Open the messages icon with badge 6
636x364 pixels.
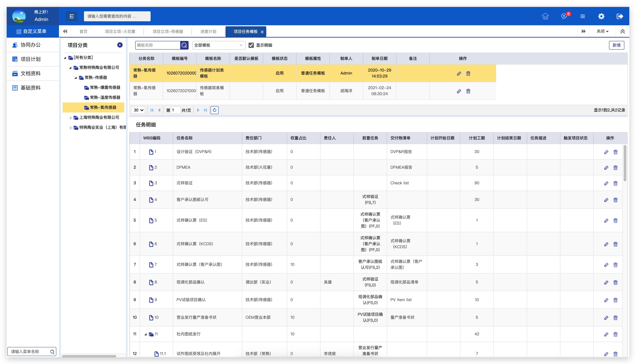pyautogui.click(x=564, y=16)
